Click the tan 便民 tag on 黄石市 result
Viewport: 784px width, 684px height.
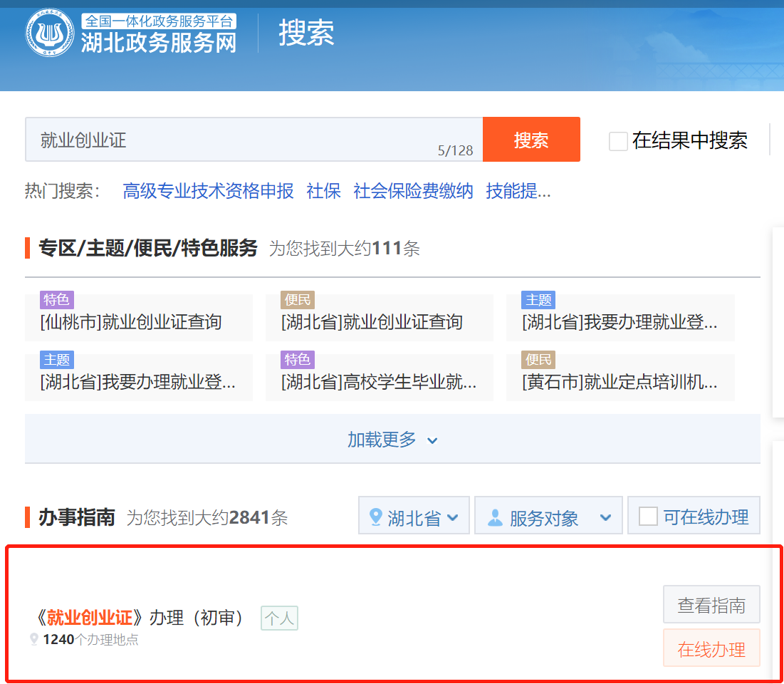[x=538, y=359]
